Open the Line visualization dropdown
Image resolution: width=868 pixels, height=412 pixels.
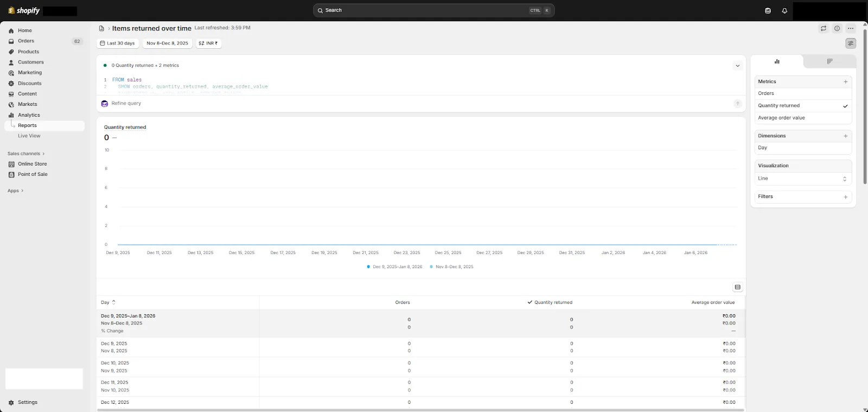pos(803,179)
